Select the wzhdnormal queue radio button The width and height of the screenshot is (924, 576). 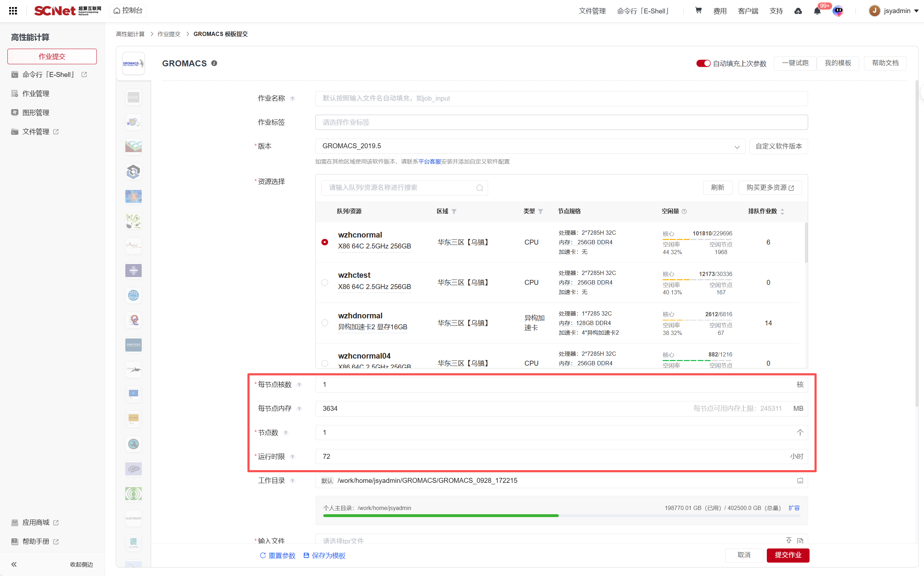point(324,323)
